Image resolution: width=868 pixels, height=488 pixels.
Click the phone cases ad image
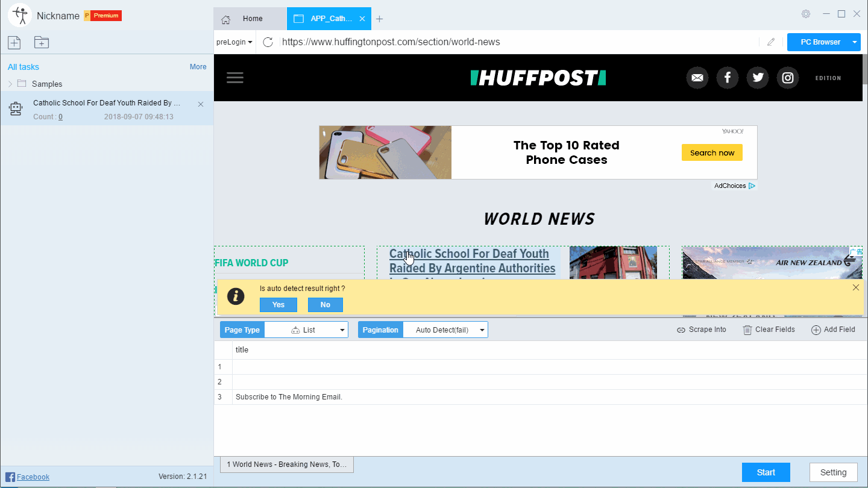coord(385,152)
